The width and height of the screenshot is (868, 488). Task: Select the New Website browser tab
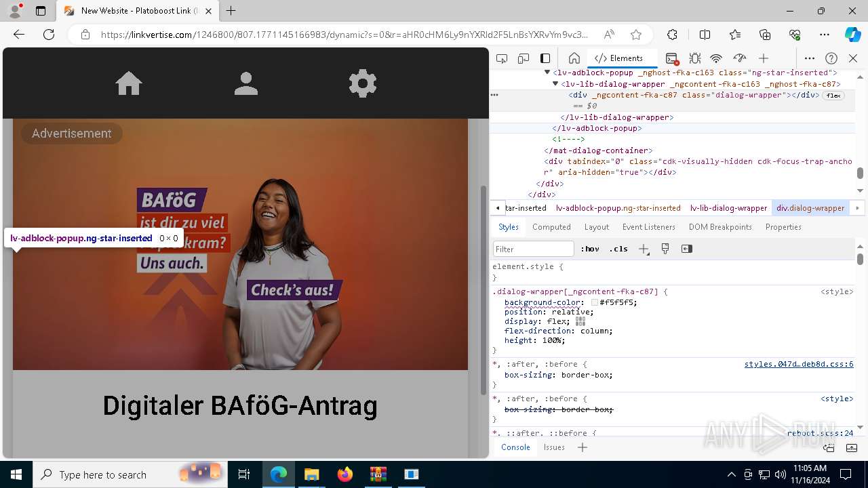[x=138, y=11]
